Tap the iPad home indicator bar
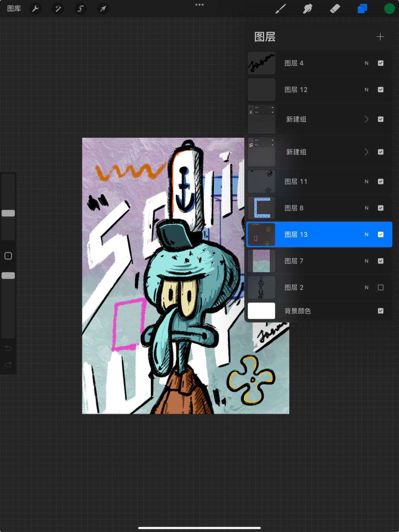The image size is (399, 532). coord(199,528)
